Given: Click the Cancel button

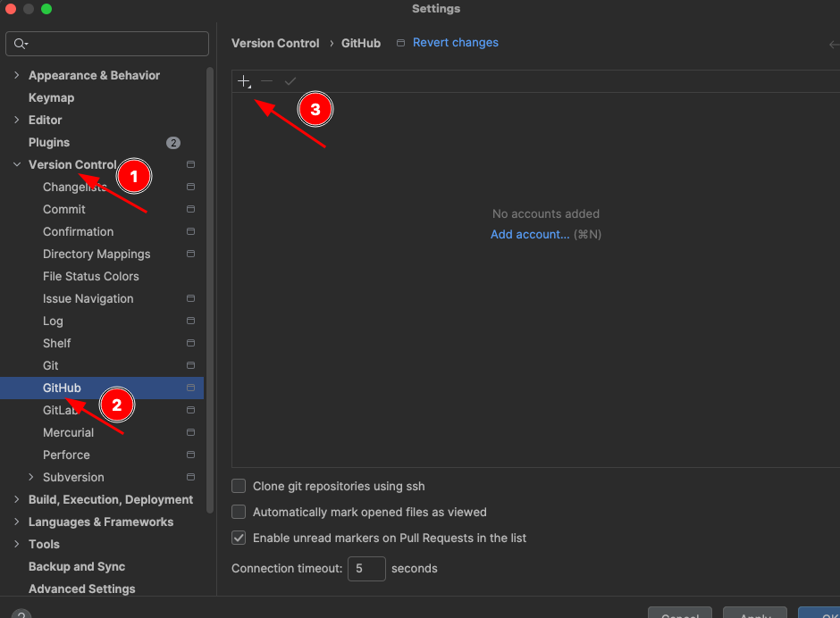Looking at the screenshot, I should [679, 614].
